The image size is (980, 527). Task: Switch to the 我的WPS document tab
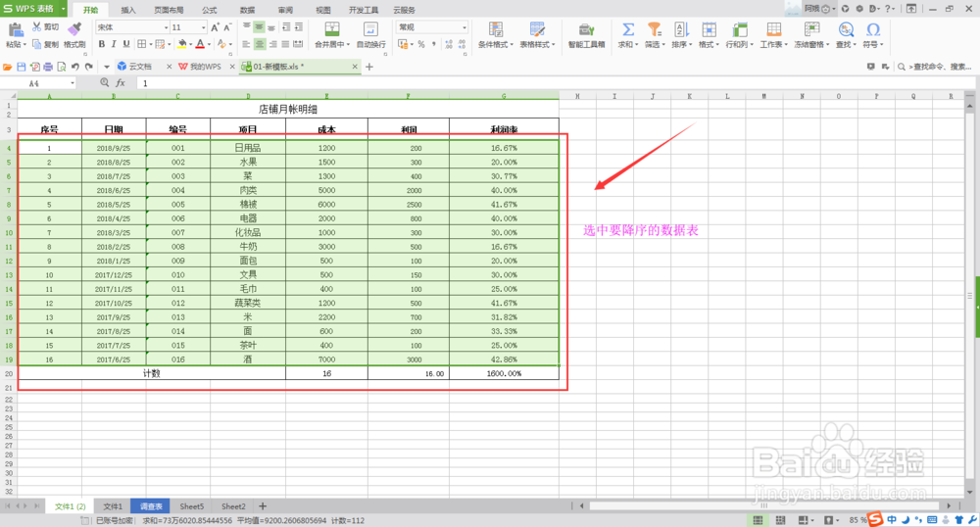click(205, 67)
